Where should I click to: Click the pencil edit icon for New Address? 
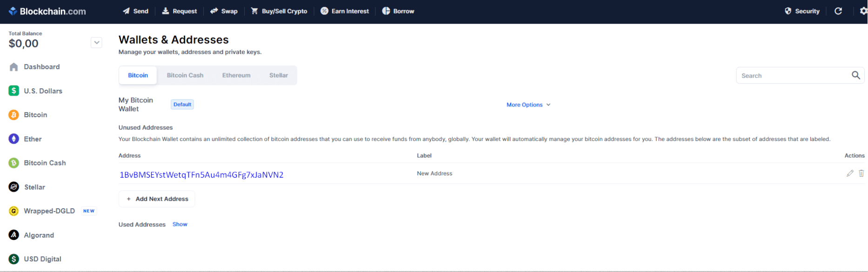pyautogui.click(x=850, y=173)
